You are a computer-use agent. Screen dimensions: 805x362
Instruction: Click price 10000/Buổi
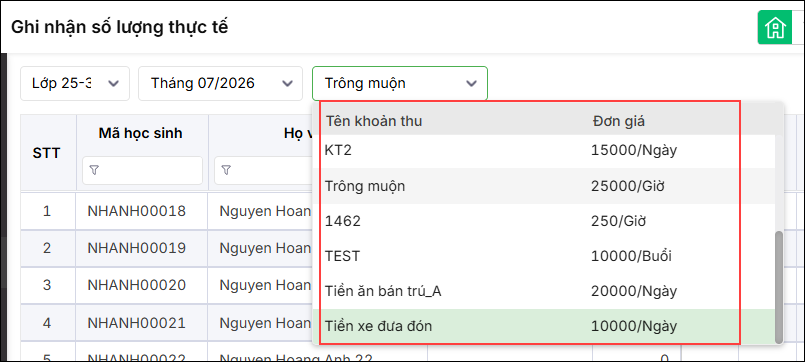631,256
